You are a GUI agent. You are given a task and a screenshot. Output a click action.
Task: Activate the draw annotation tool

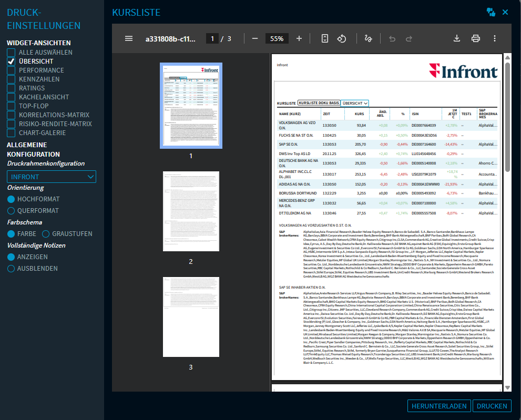click(368, 38)
